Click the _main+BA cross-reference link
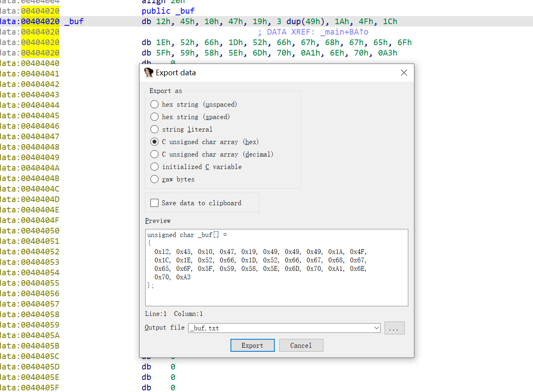This screenshot has height=392, width=533. click(344, 32)
